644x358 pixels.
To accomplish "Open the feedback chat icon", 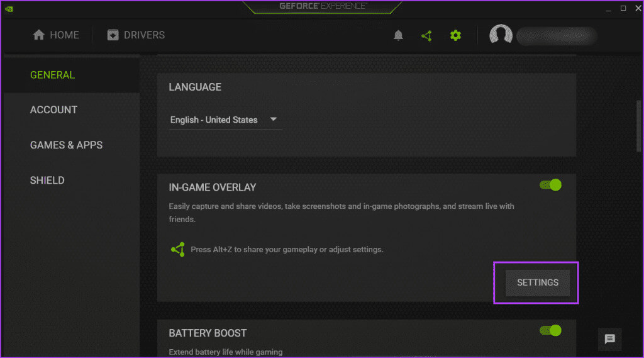I will coord(609,338).
